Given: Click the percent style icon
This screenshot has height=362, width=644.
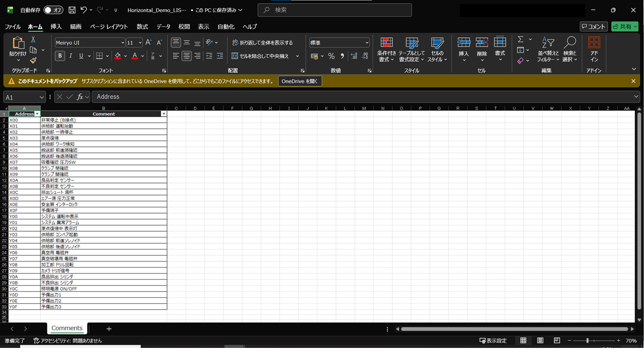Looking at the screenshot, I should tap(331, 56).
